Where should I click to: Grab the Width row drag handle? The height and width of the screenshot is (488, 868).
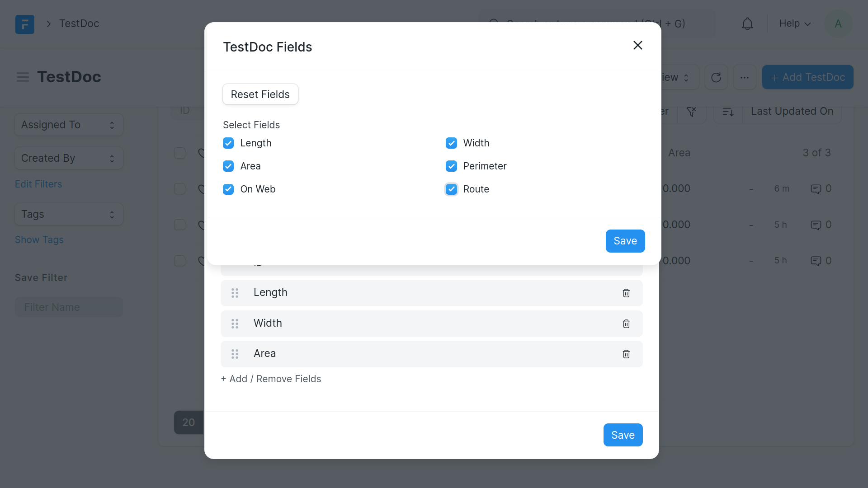pos(235,324)
